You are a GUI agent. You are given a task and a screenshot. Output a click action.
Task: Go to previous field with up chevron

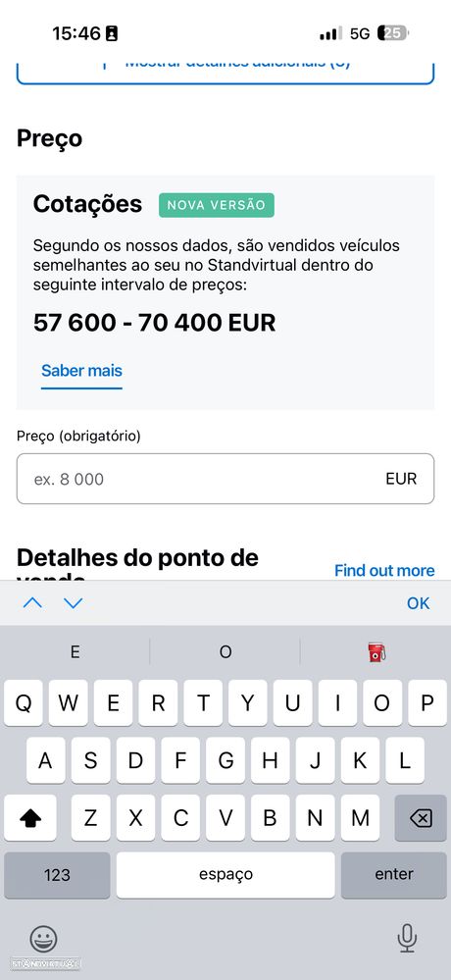point(32,603)
